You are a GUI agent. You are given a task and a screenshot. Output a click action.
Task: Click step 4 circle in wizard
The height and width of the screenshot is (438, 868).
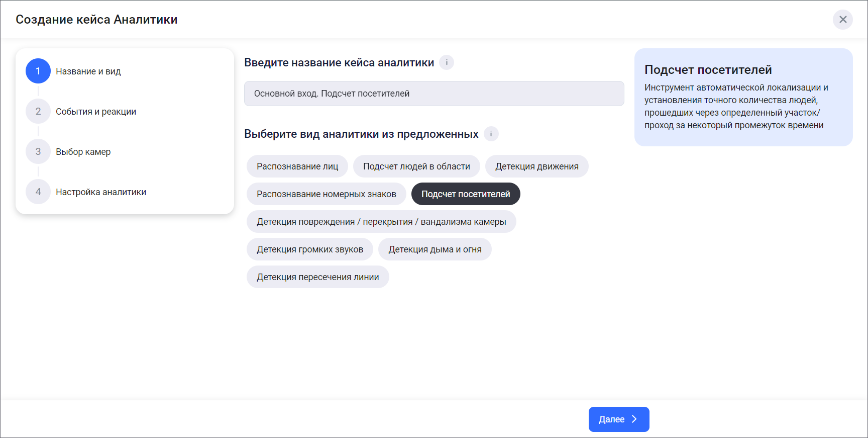pyautogui.click(x=38, y=192)
